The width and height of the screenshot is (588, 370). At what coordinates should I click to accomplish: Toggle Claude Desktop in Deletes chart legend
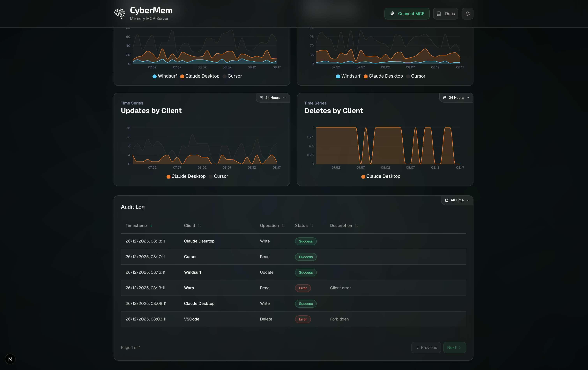381,176
